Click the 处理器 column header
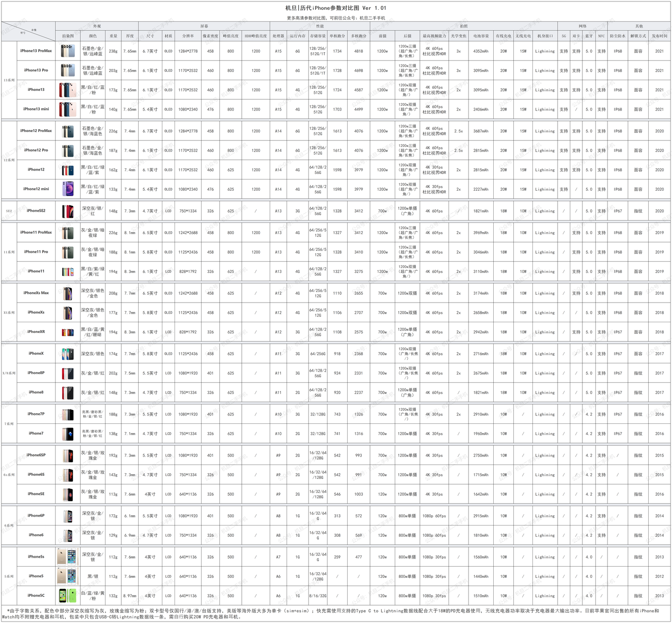This screenshot has width=672, height=623. [278, 36]
